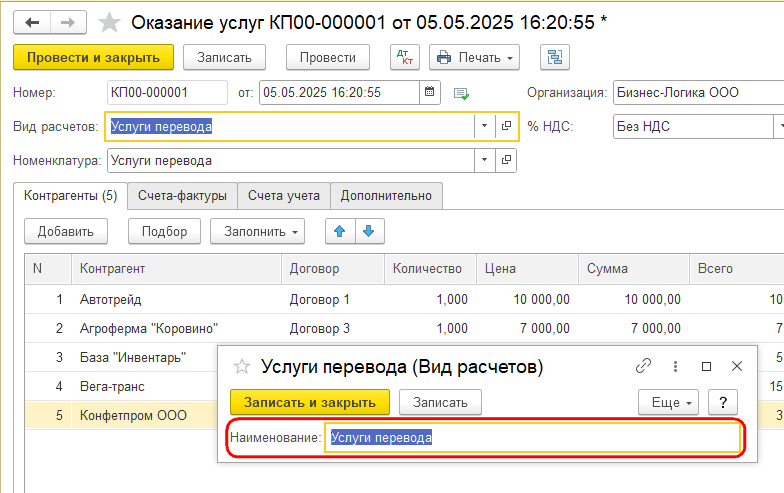Sort by the Контрагент column header
Viewport: 784px width, 493px height.
click(x=176, y=268)
